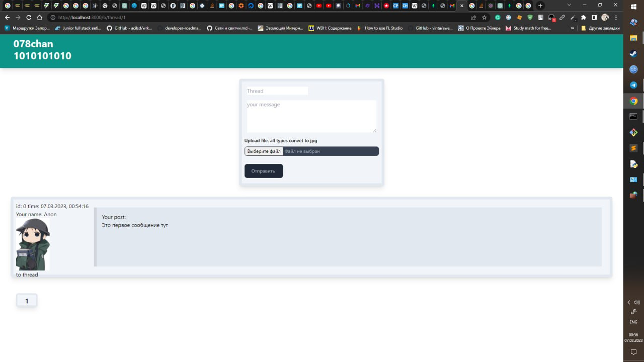Click the browser profile avatar
The height and width of the screenshot is (362, 644).
click(605, 17)
